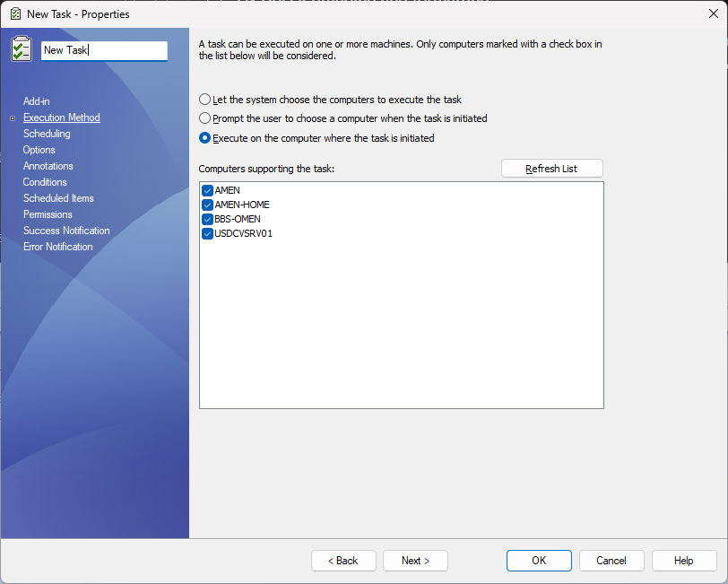Uncheck the AMEN computer checkbox
Viewport: 728px width, 584px height.
(x=207, y=190)
